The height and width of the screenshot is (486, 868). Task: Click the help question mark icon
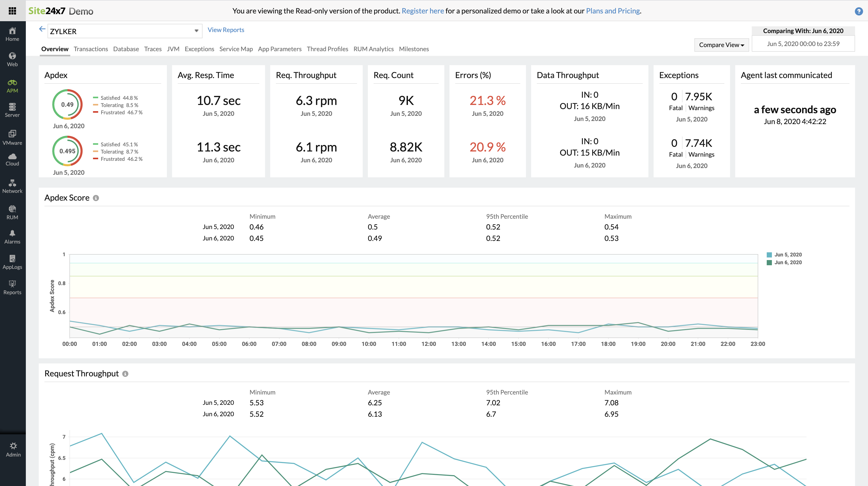858,11
